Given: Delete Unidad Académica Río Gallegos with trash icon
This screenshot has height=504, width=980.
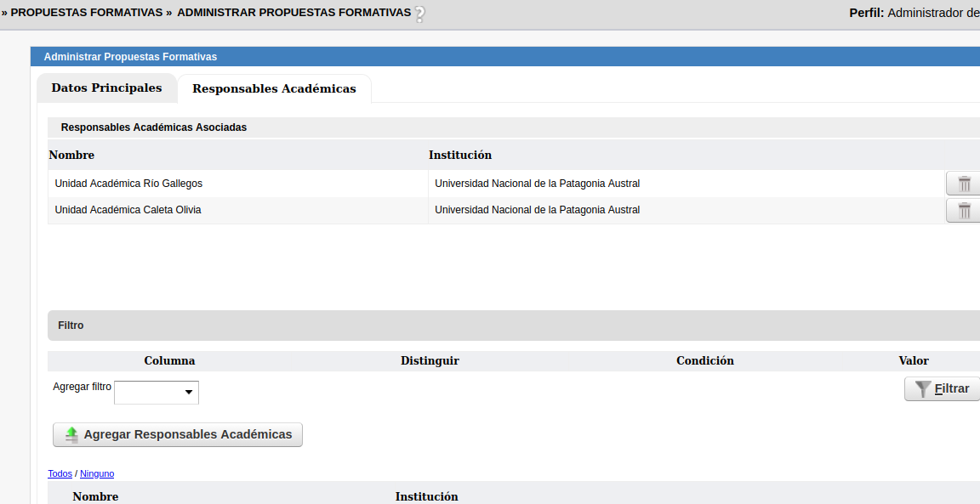Looking at the screenshot, I should click(964, 184).
